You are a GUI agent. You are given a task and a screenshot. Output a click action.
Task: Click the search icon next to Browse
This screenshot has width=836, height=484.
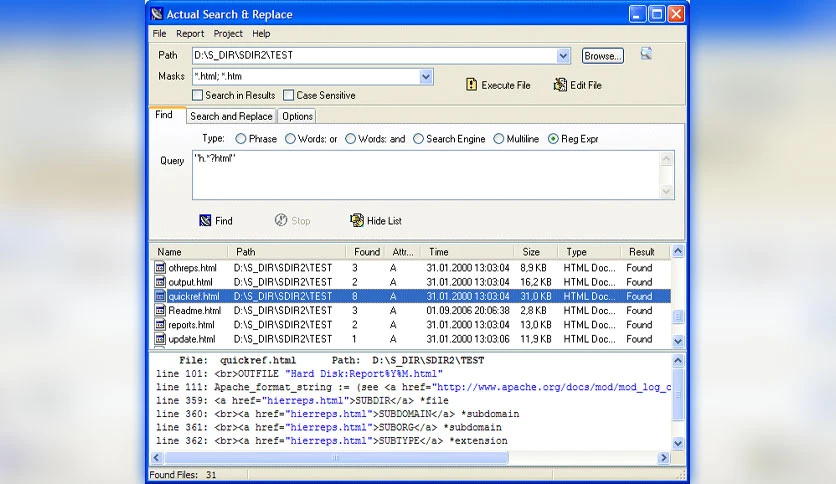pos(646,54)
